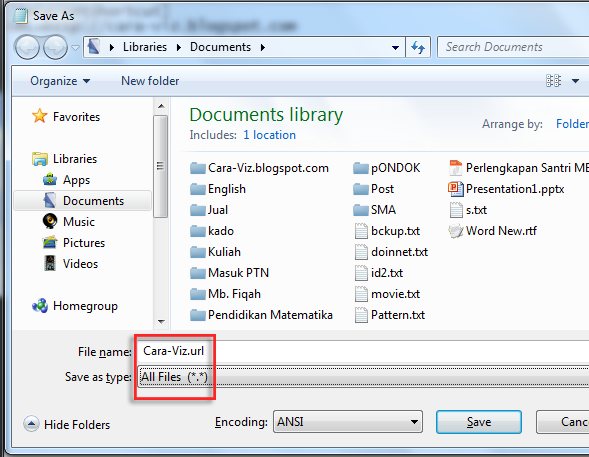Click the Libraries folder icon in sidebar

39,159
